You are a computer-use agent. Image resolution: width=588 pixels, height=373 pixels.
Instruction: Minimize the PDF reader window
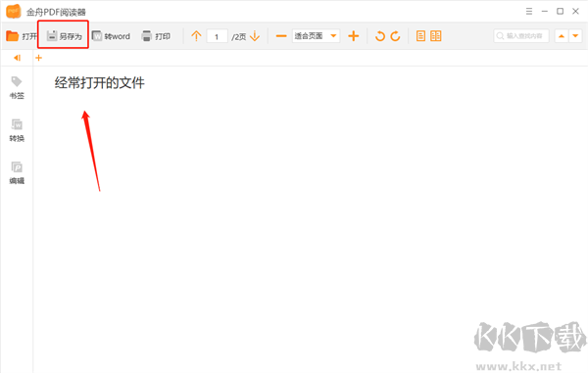[x=545, y=11]
